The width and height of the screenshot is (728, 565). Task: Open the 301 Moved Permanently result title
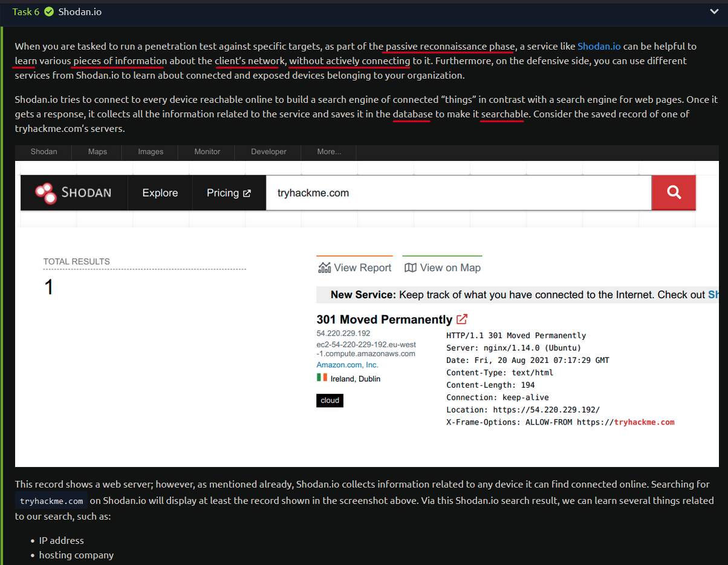pos(384,319)
